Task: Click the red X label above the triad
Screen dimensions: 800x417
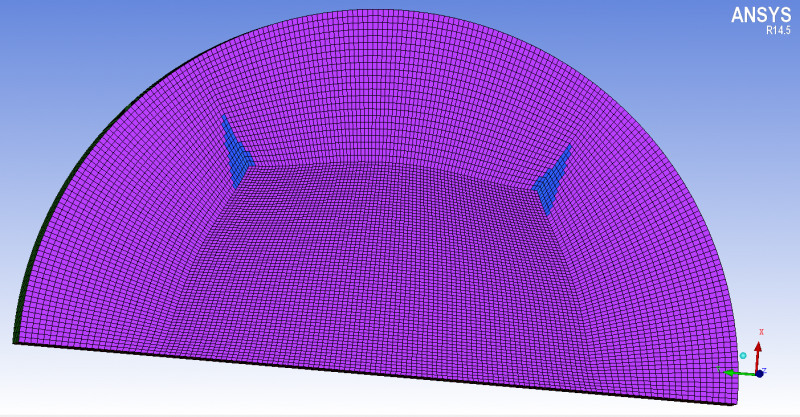Action: click(762, 332)
